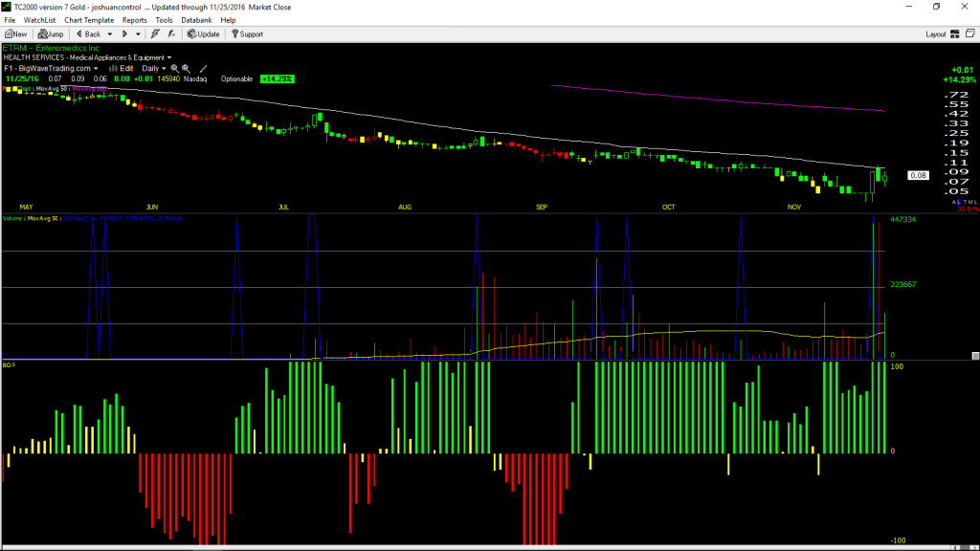
Task: Click the BOP indicator label
Action: (x=9, y=364)
